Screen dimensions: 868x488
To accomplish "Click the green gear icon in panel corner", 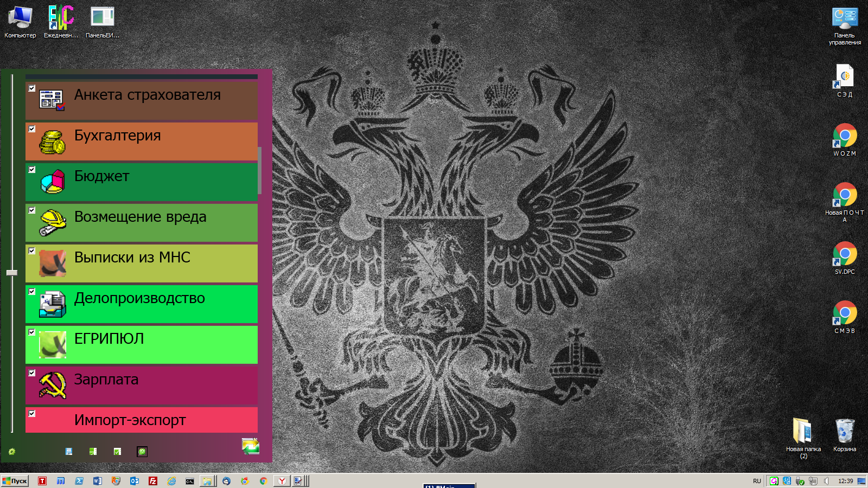I will 12,451.
